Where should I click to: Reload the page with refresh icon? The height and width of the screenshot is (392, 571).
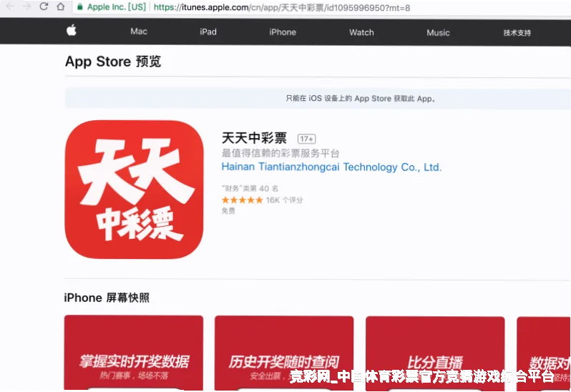coord(44,6)
